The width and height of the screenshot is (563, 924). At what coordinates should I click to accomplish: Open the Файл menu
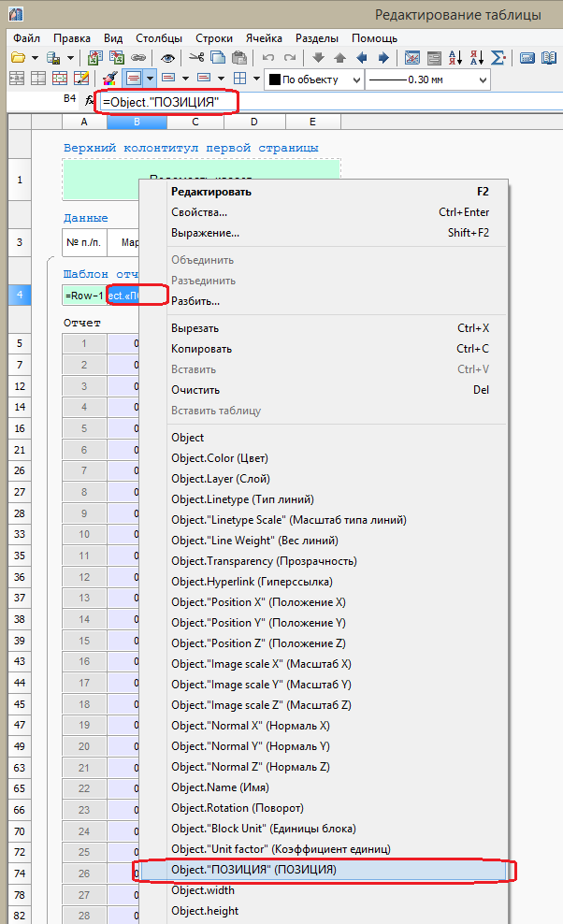pos(26,38)
